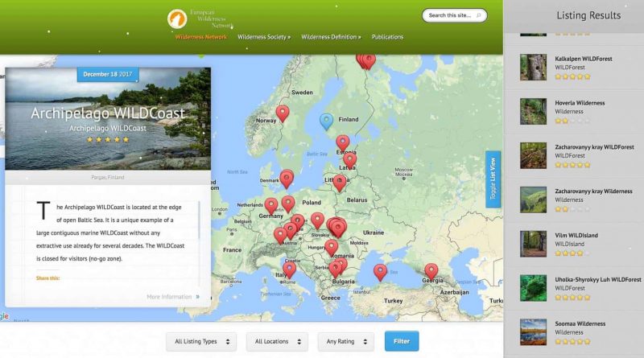Select the red map pin in Romania
Screen dimensions: 644x358
[331, 248]
